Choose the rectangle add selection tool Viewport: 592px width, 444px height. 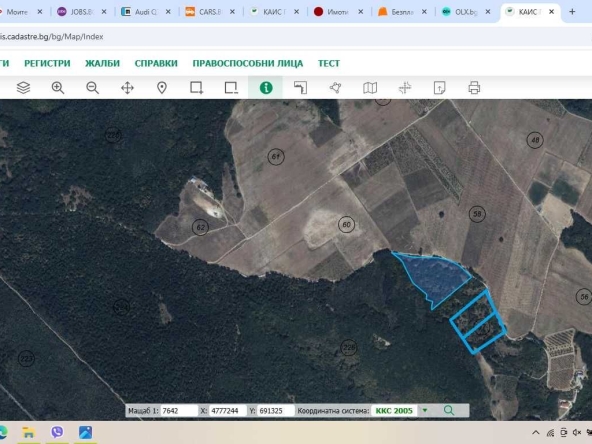[197, 88]
